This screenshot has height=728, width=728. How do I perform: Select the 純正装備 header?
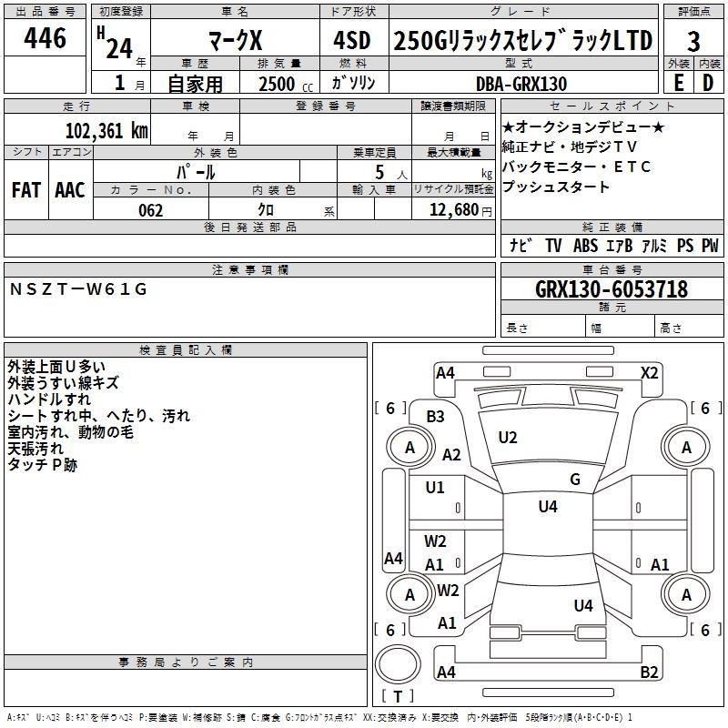pyautogui.click(x=612, y=227)
